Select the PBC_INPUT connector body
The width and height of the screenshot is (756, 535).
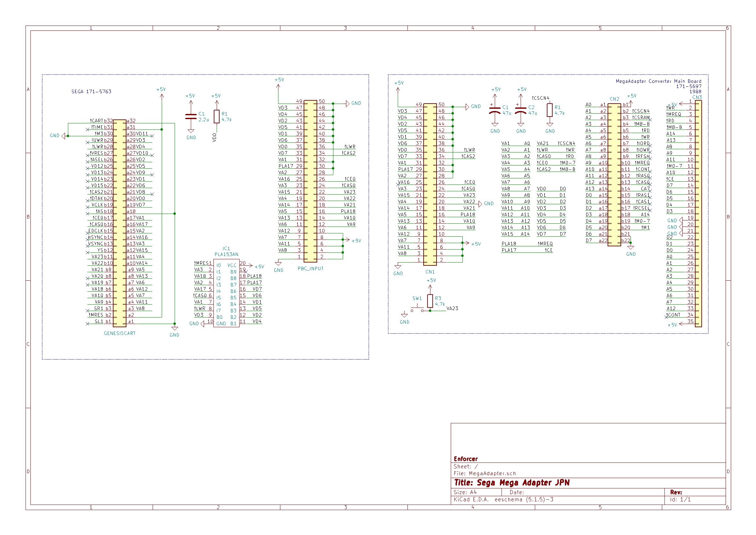coord(310,181)
